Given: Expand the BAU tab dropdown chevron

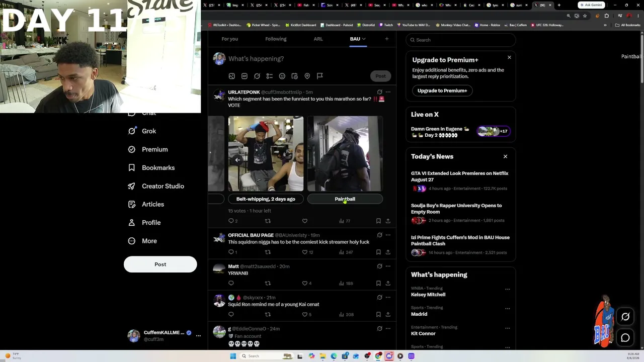Looking at the screenshot, I should tap(363, 39).
